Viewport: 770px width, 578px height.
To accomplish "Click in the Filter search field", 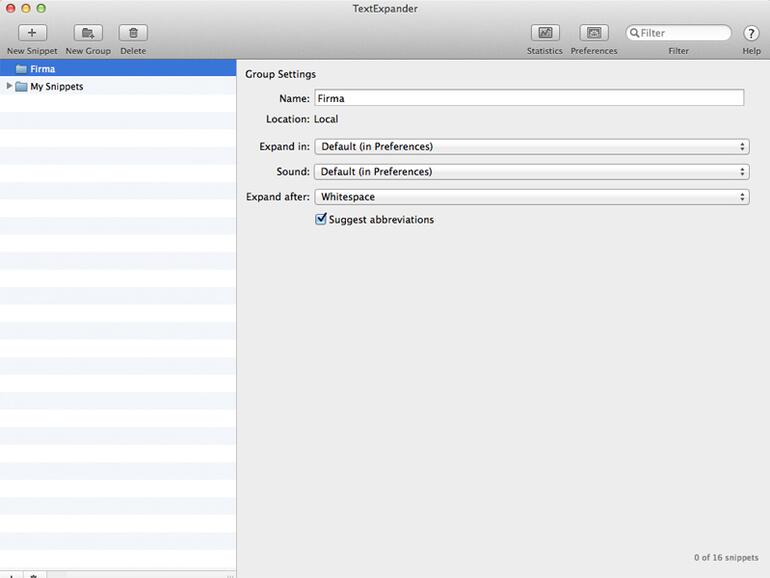I will [679, 33].
